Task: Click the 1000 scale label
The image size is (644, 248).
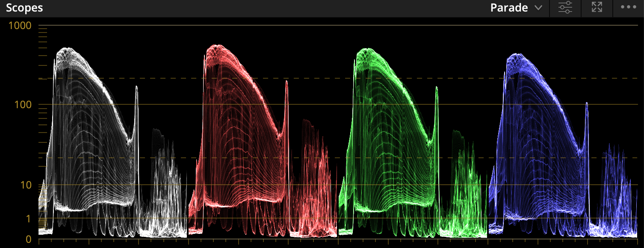Action: point(20,26)
